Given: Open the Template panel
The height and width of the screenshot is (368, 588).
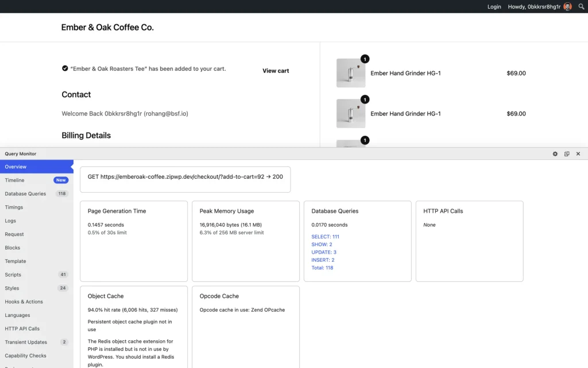Looking at the screenshot, I should pyautogui.click(x=36, y=262).
